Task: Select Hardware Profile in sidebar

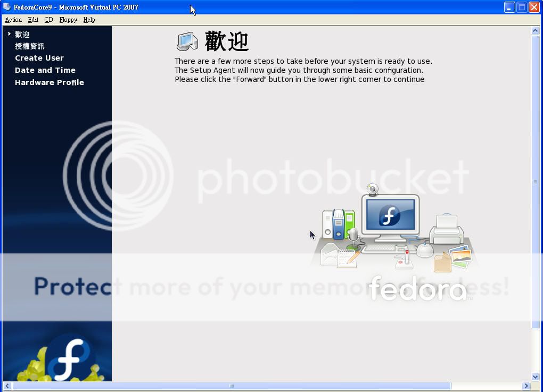Action: pyautogui.click(x=49, y=82)
